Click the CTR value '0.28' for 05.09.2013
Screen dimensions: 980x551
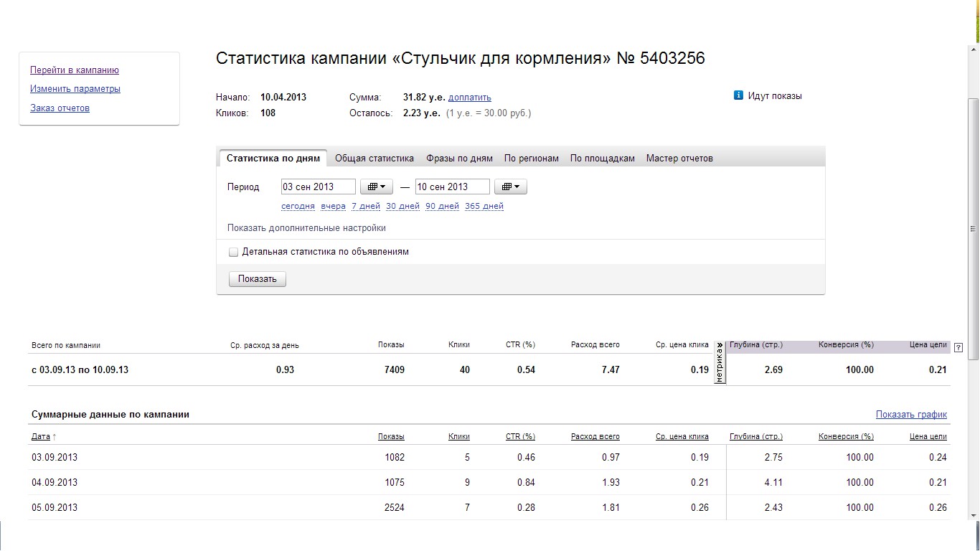pyautogui.click(x=526, y=508)
